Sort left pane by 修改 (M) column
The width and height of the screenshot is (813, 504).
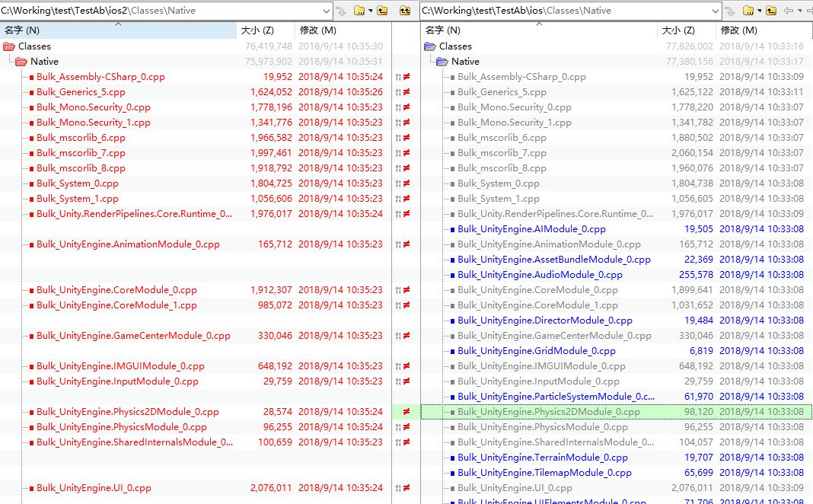(343, 30)
